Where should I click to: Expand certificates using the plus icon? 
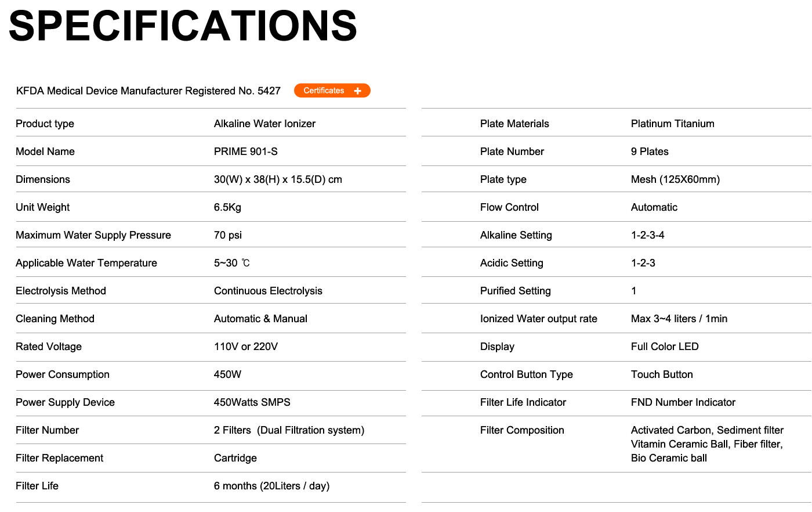[358, 91]
